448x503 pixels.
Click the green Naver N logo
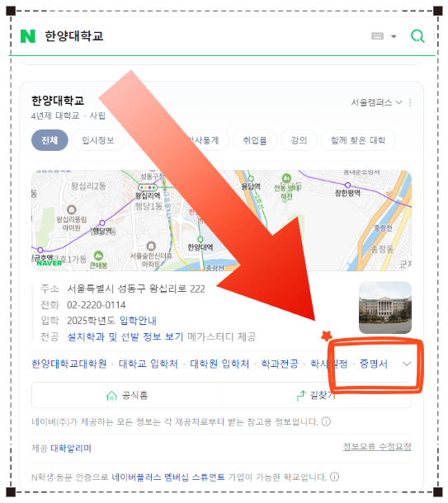coord(27,36)
